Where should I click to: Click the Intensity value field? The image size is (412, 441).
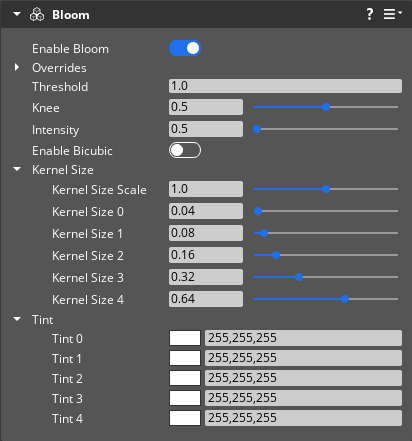(x=206, y=129)
